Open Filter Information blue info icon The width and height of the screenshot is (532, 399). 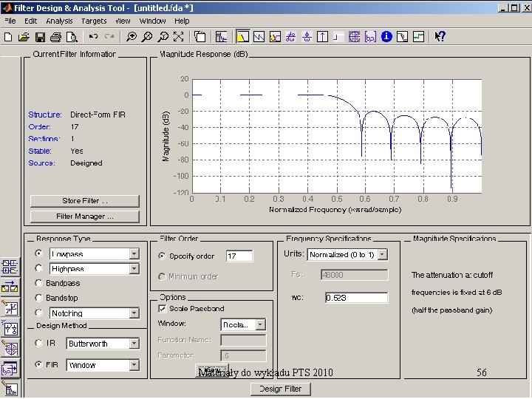(x=386, y=36)
